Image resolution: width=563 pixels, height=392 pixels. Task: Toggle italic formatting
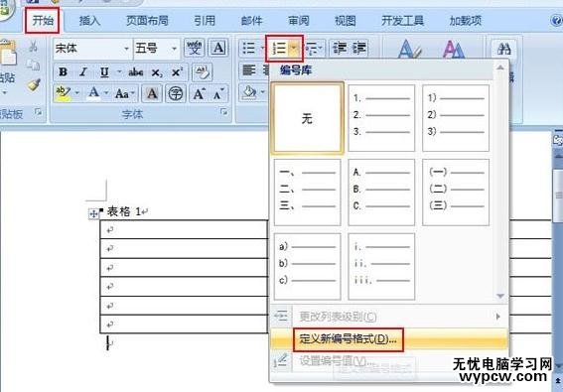click(x=83, y=72)
